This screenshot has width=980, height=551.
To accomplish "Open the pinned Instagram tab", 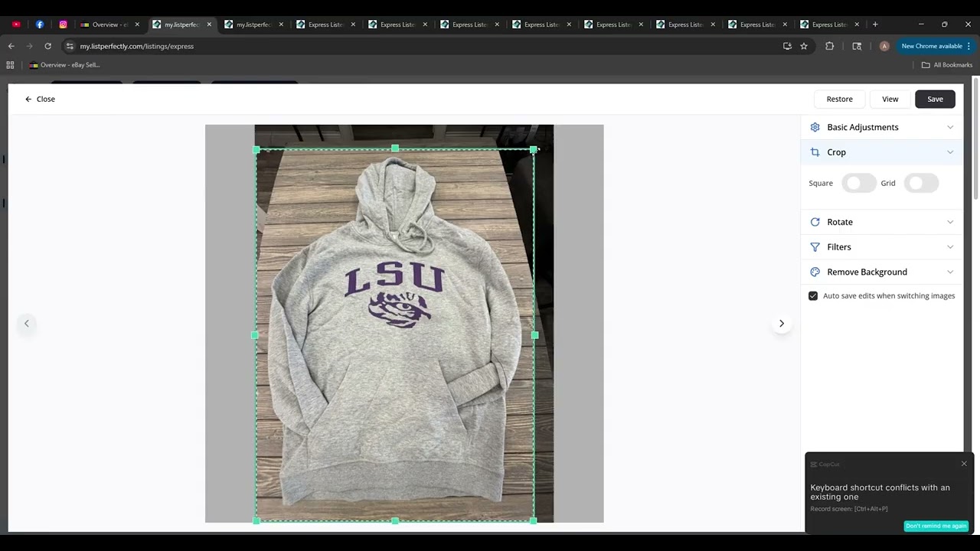I will click(63, 24).
